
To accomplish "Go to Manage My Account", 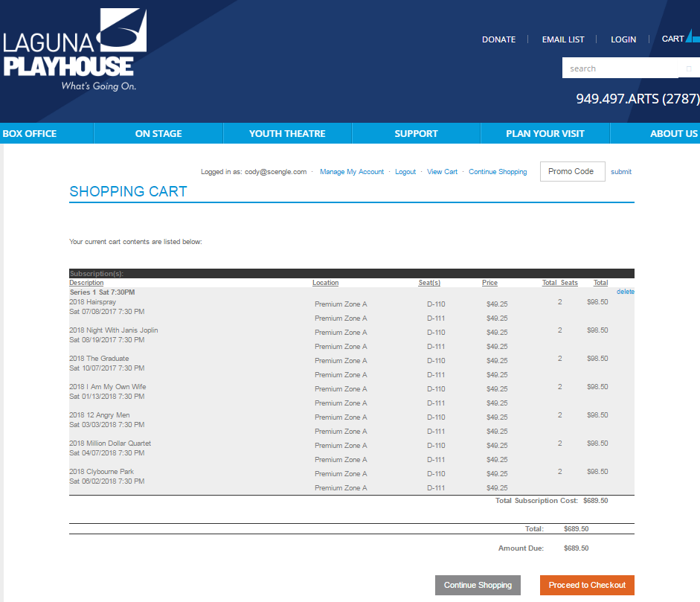I will pos(352,172).
